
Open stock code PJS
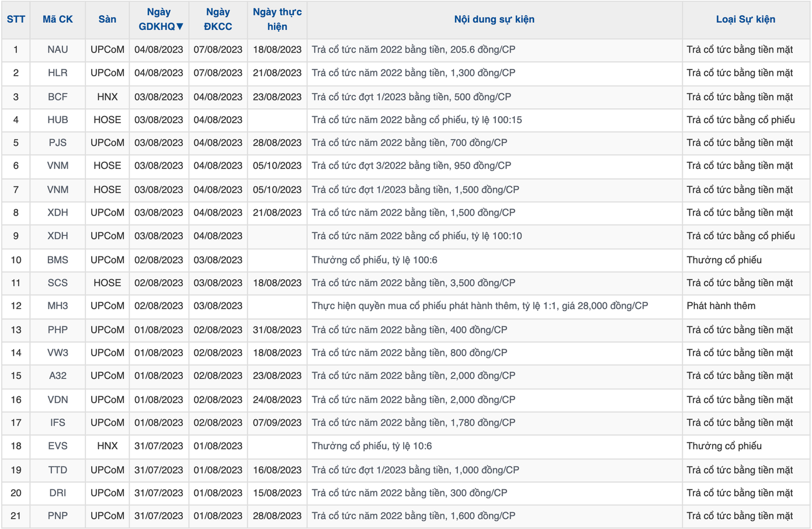coord(58,142)
